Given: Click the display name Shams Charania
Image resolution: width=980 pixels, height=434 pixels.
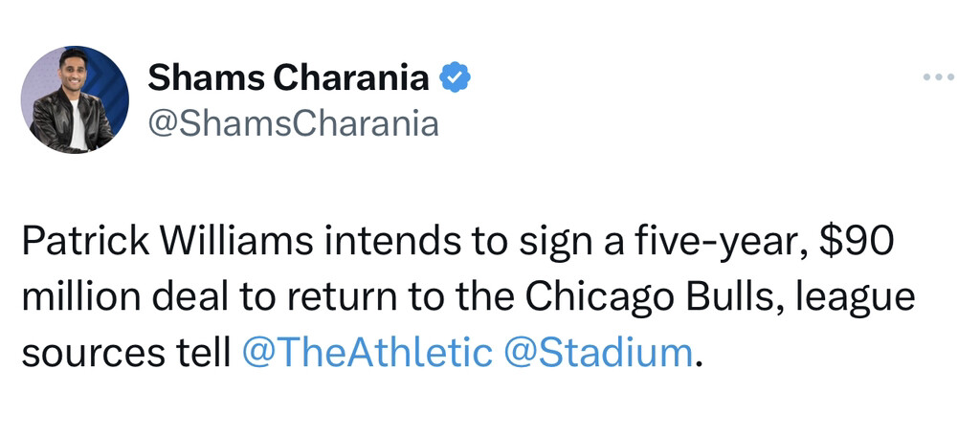Looking at the screenshot, I should point(288,78).
